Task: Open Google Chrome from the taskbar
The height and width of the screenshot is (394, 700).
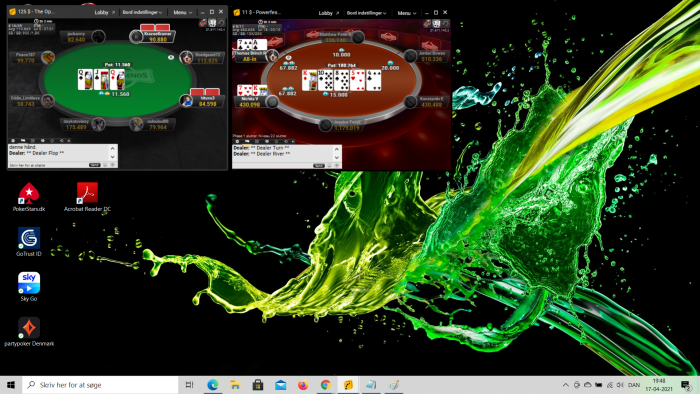Action: tap(325, 385)
